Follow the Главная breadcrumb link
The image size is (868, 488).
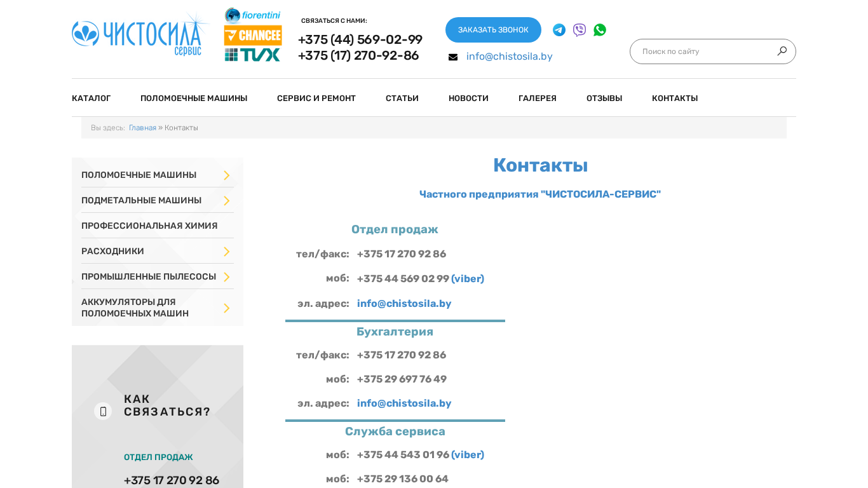142,128
